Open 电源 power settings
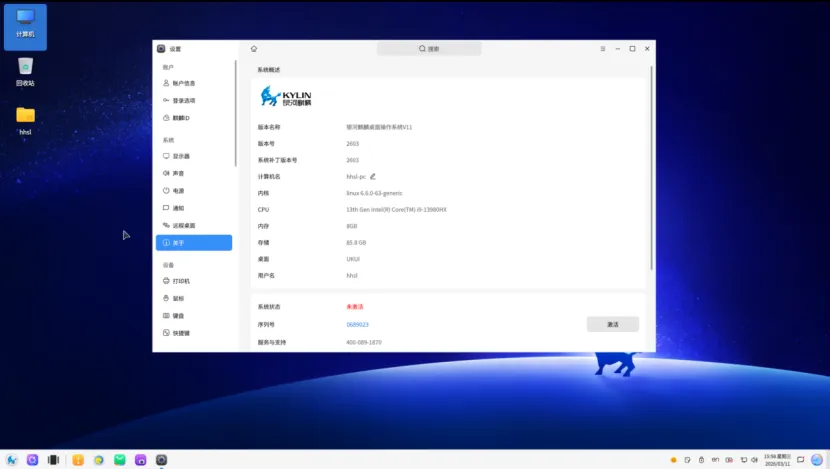This screenshot has width=831, height=470. (x=194, y=191)
